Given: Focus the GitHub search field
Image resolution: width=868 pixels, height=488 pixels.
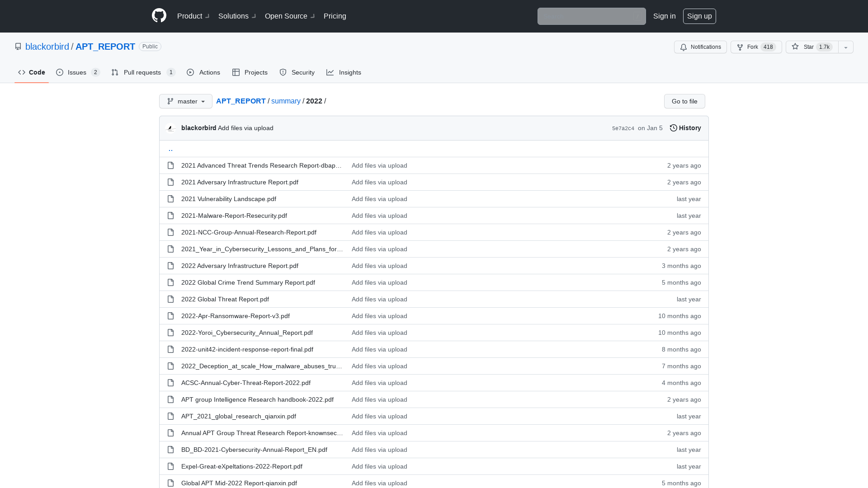Looking at the screenshot, I should click(592, 16).
